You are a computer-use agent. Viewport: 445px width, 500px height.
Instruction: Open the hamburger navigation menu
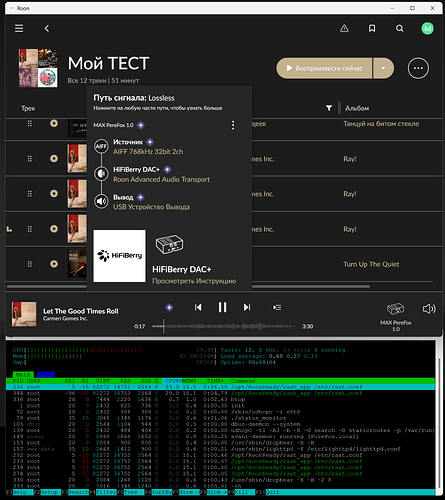(19, 28)
